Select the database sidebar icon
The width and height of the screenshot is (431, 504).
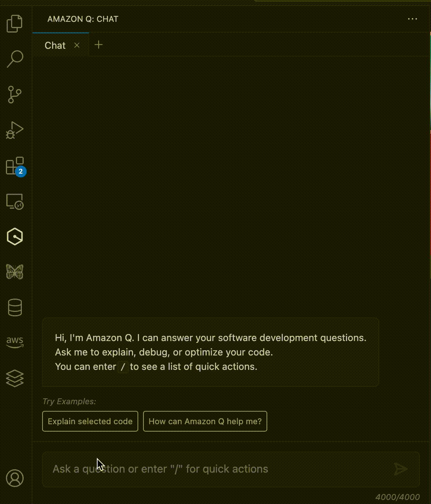[14, 307]
